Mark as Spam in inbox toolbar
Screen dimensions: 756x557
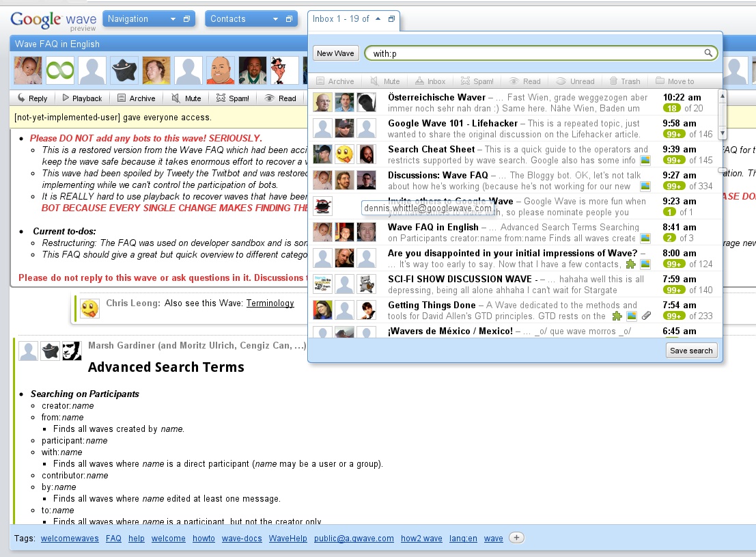[477, 81]
